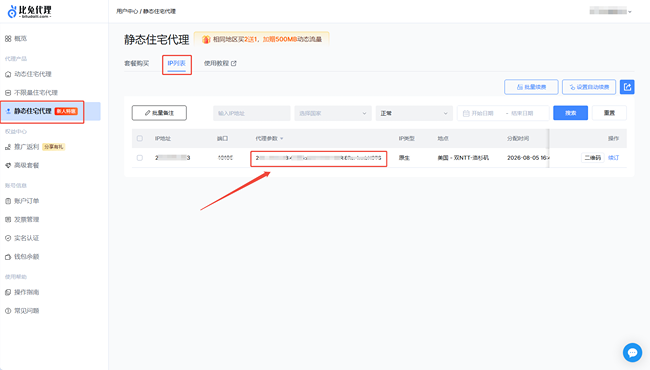Expand the 代理参数 column header dropdown
Screen dimensions: 650x370
(281, 138)
